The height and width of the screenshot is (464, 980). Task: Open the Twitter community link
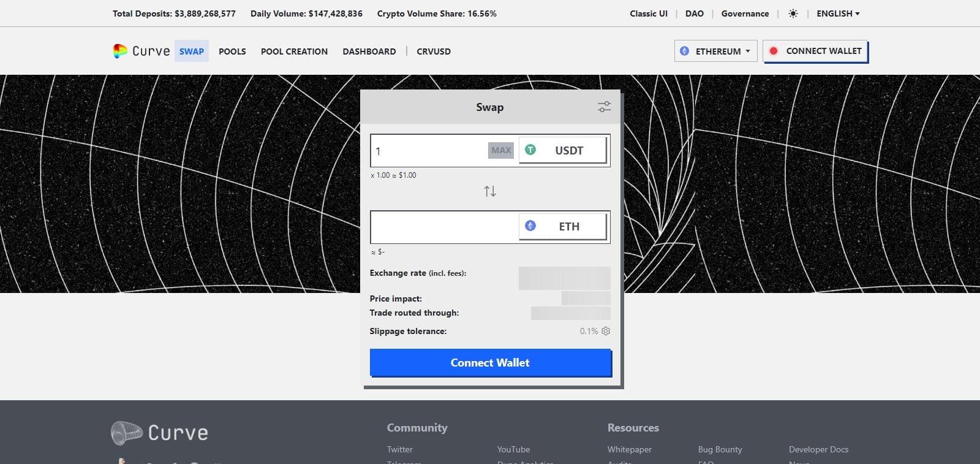coord(400,449)
